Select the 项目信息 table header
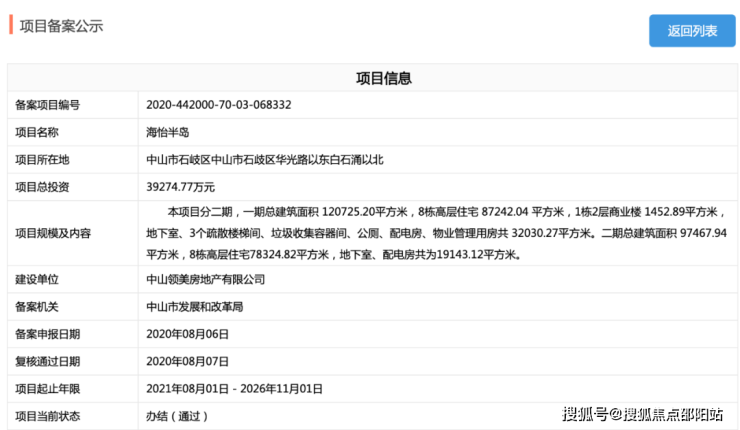The height and width of the screenshot is (430, 740). tap(384, 78)
